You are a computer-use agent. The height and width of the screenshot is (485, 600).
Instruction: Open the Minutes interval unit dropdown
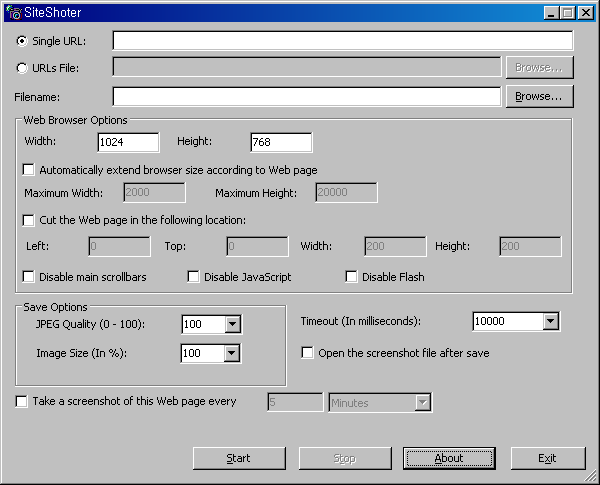423,403
